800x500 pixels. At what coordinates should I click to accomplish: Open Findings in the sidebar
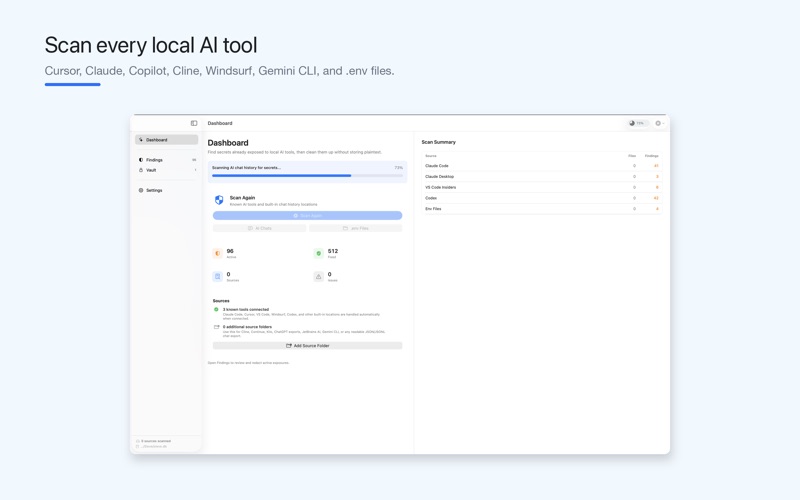click(166, 160)
